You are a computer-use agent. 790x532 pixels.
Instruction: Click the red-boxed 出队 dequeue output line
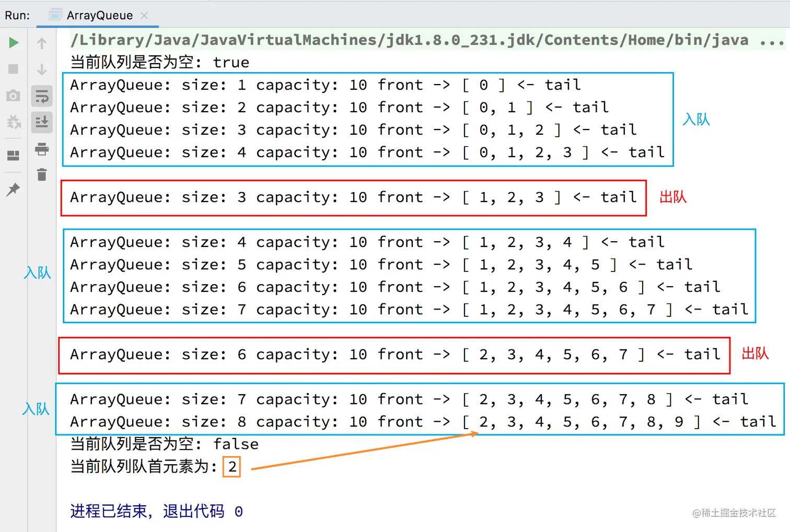(x=353, y=197)
